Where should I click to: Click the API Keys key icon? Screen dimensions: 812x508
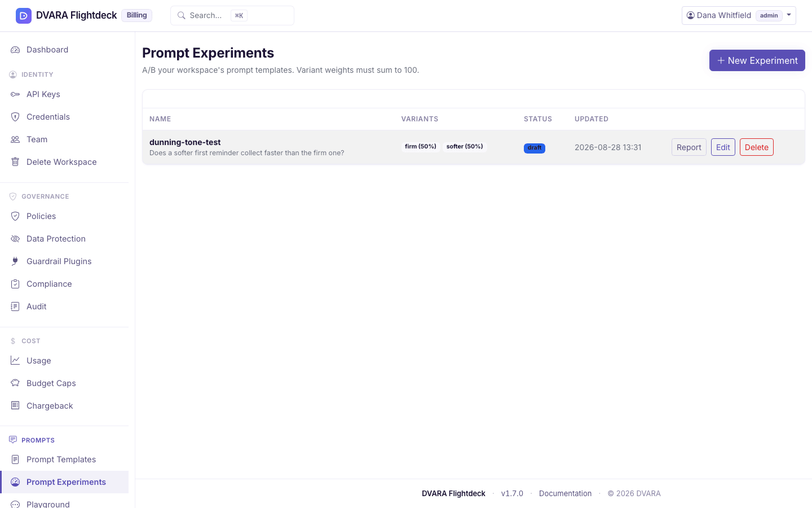tap(15, 94)
